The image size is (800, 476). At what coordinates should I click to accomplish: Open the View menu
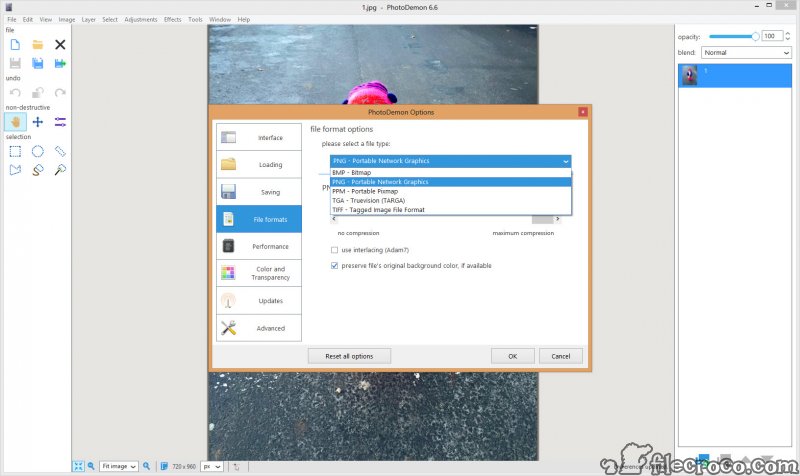pos(46,19)
